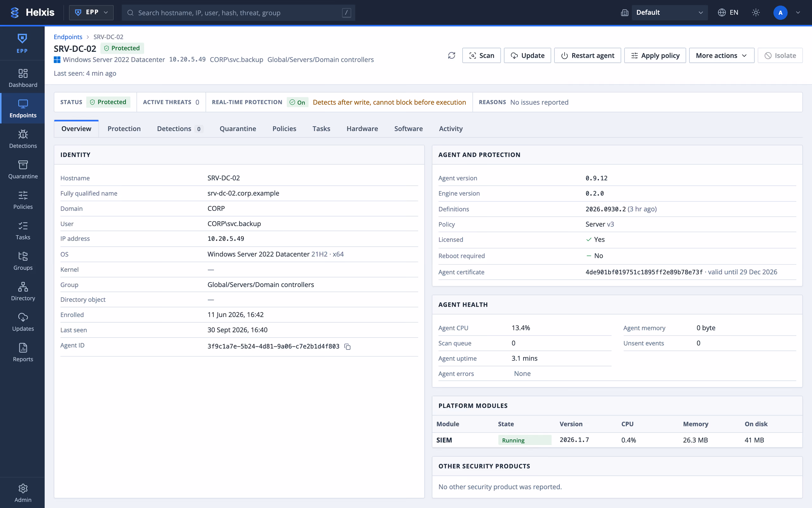Click the Scan button
This screenshot has width=812, height=508.
[481, 56]
